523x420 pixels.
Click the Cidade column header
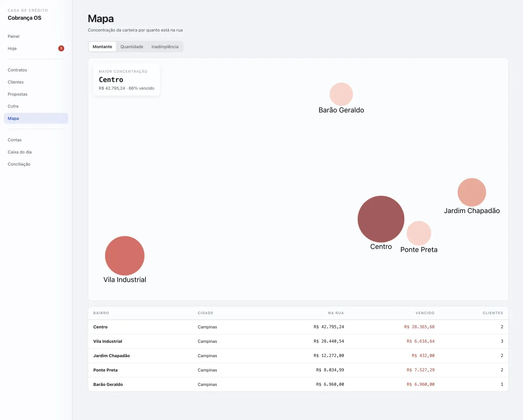[205, 313]
